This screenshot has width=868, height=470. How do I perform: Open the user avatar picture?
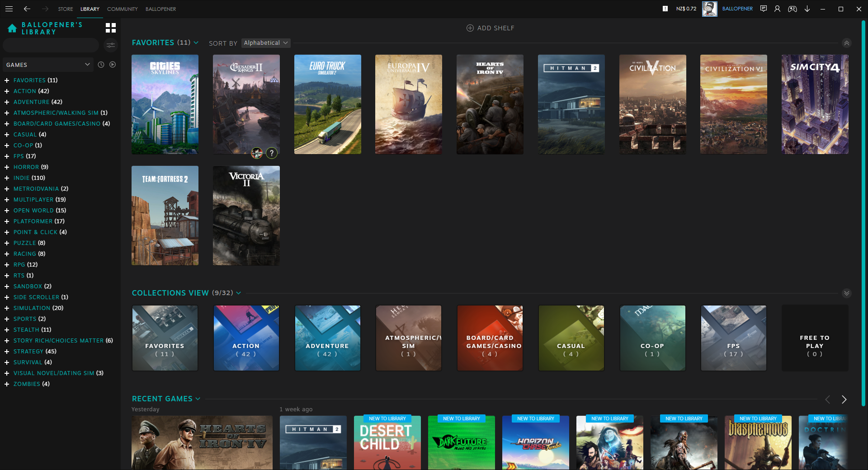coord(709,9)
